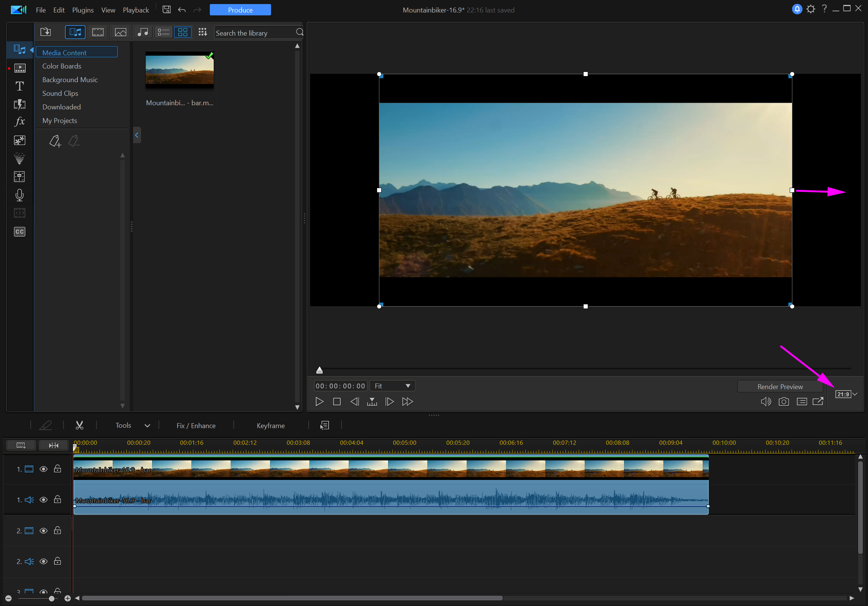
Task: Open the Plugins menu
Action: 83,10
